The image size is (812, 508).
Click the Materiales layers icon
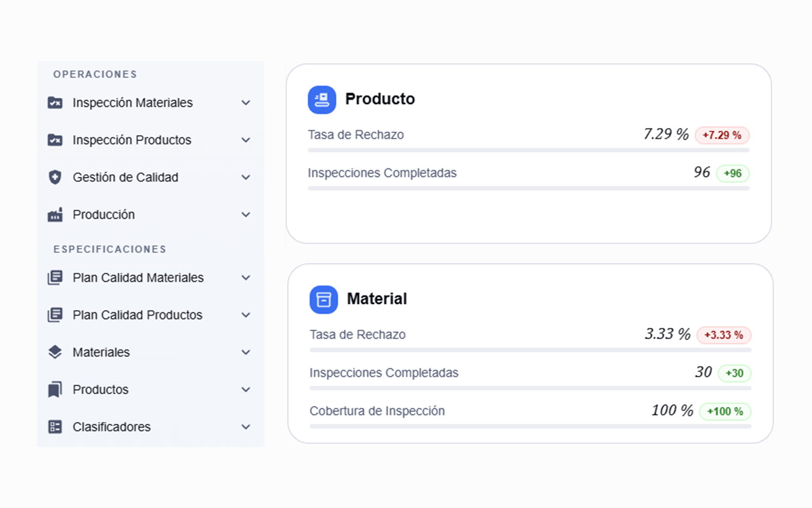click(55, 352)
